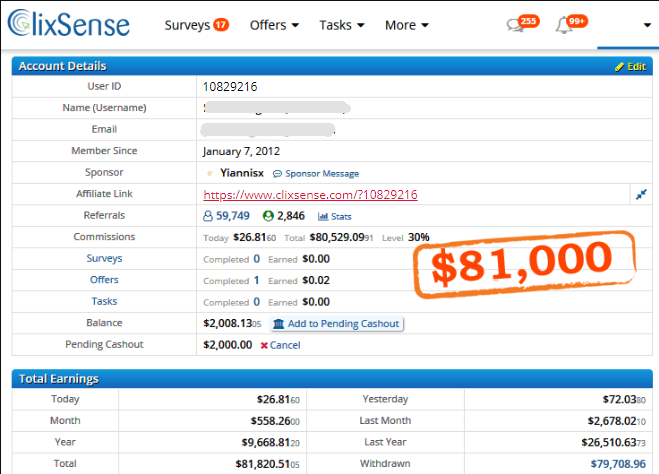Click the Total Earnings panel header
The height and width of the screenshot is (474, 659).
coord(332,379)
